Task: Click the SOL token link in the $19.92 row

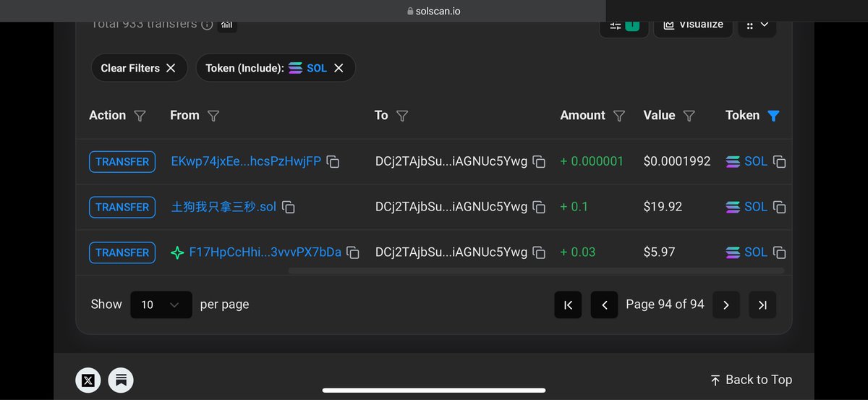Action: pos(755,207)
